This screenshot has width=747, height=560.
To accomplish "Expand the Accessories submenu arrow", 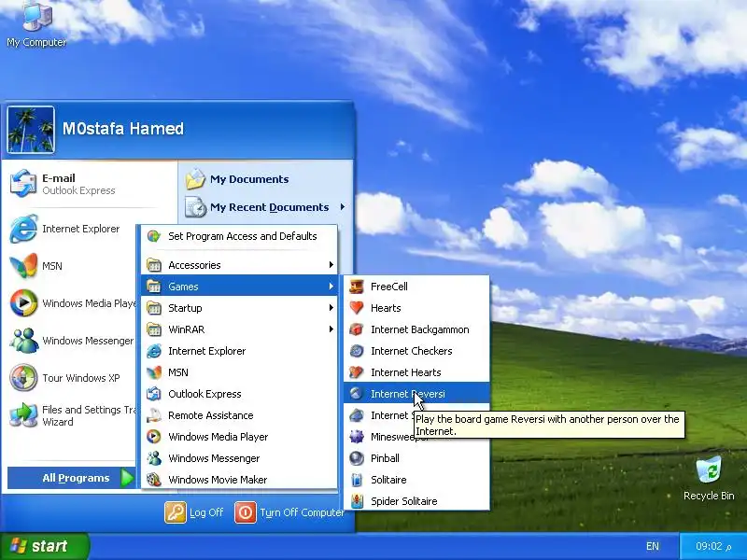I will [x=331, y=265].
